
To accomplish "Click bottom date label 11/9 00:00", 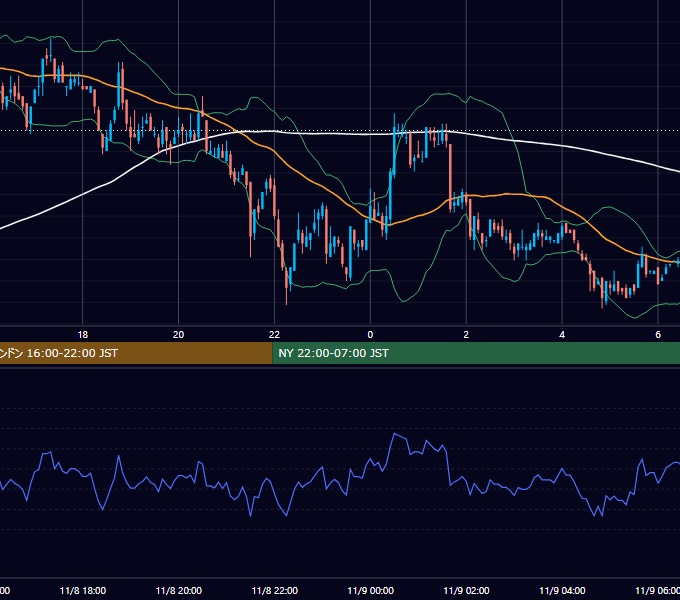I will coord(370,590).
